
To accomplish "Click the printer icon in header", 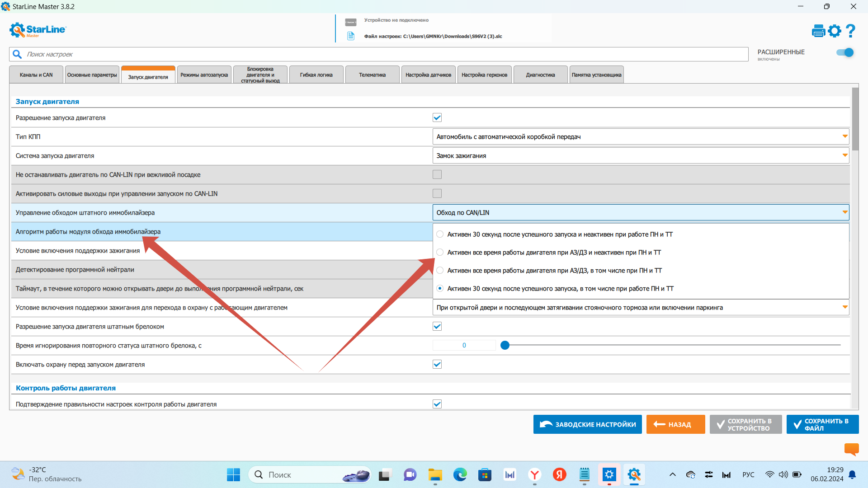I will (x=818, y=31).
